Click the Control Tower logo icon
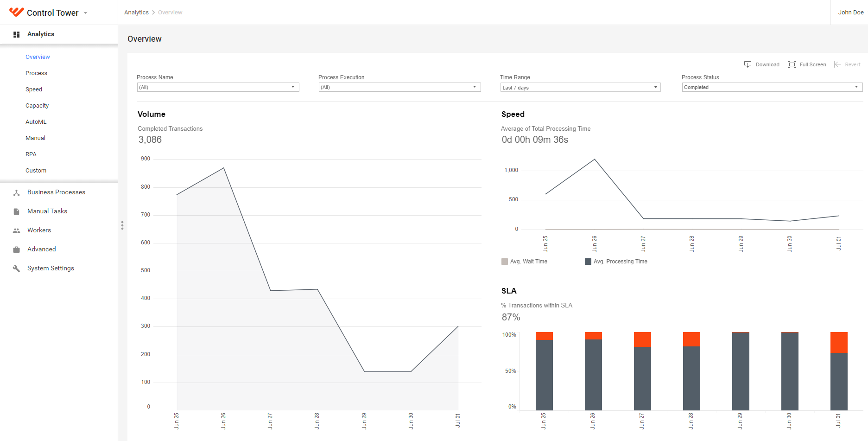868x441 pixels. 16,12
